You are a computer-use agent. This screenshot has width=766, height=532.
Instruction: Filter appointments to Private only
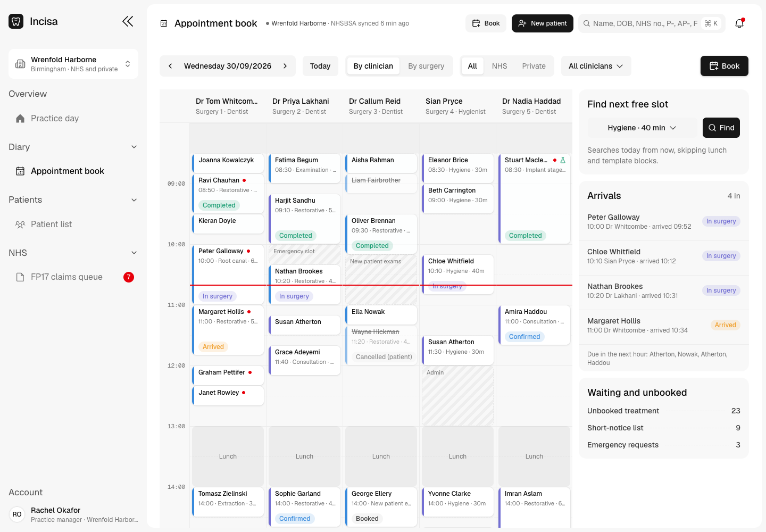pyautogui.click(x=534, y=66)
